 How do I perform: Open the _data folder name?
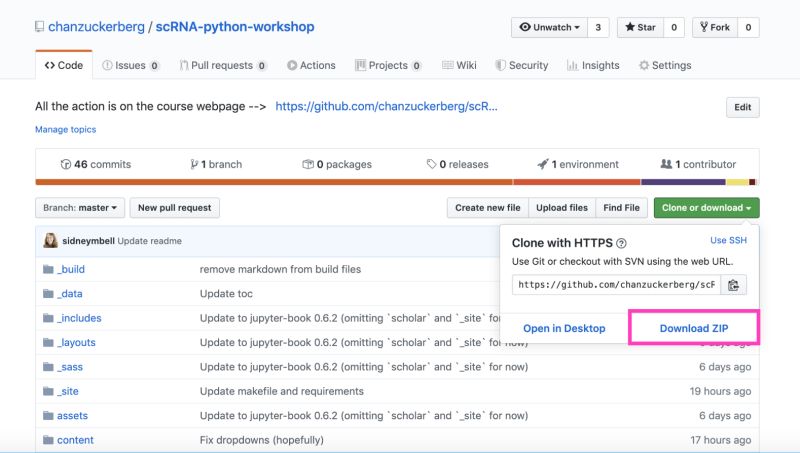pos(69,294)
